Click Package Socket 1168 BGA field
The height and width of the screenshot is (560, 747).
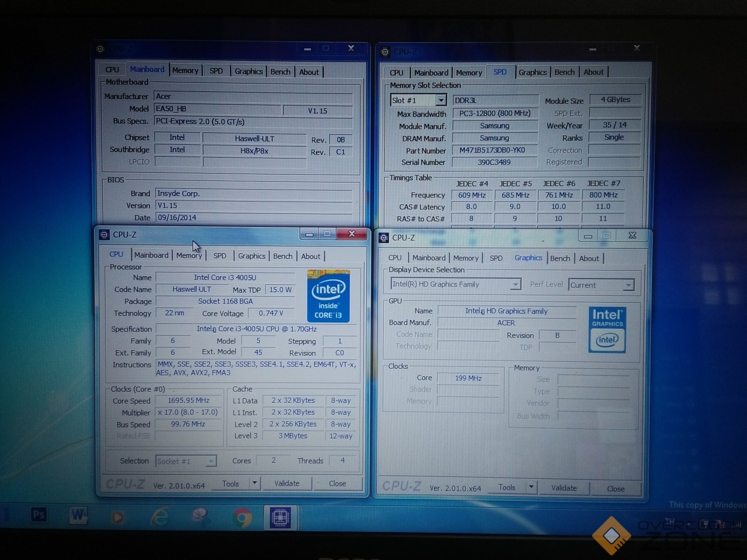[225, 301]
